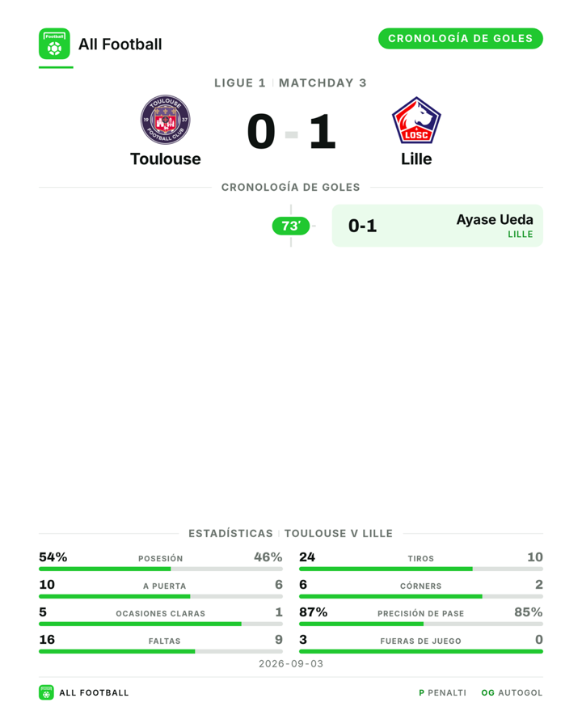Click the Posesión stat bar
Viewport: 582px width, 728px height.
[161, 569]
